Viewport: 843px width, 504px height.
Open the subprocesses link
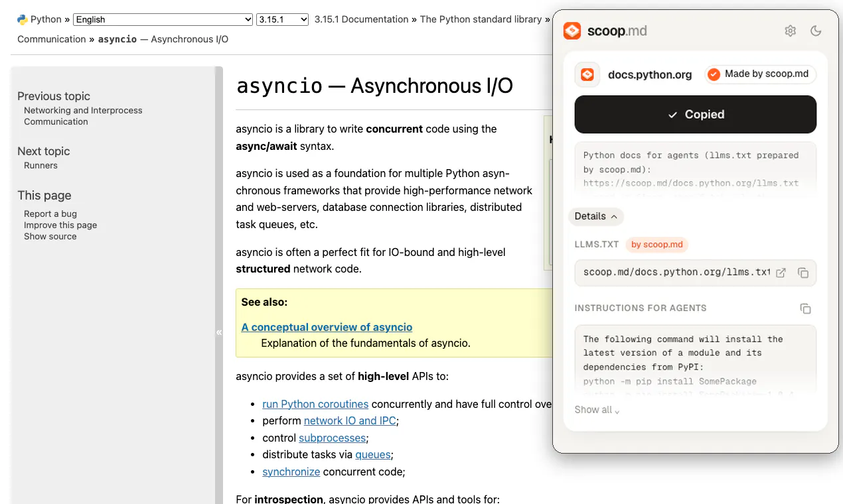332,438
